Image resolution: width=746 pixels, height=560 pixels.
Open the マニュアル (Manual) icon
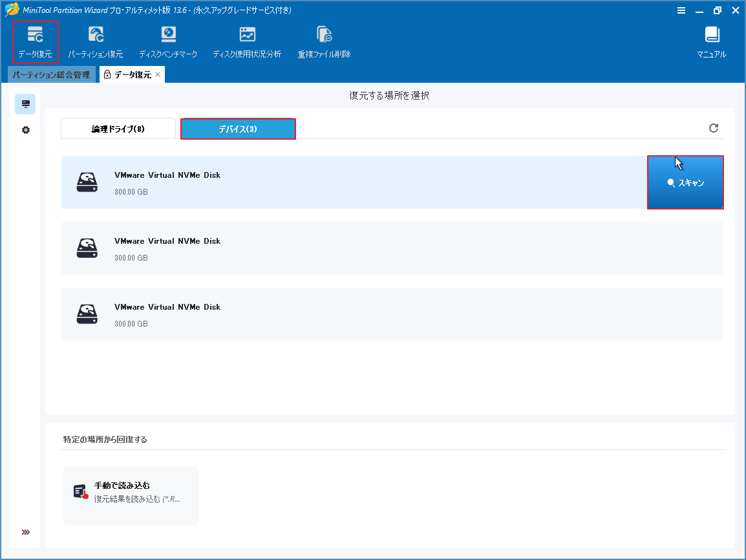(x=711, y=40)
